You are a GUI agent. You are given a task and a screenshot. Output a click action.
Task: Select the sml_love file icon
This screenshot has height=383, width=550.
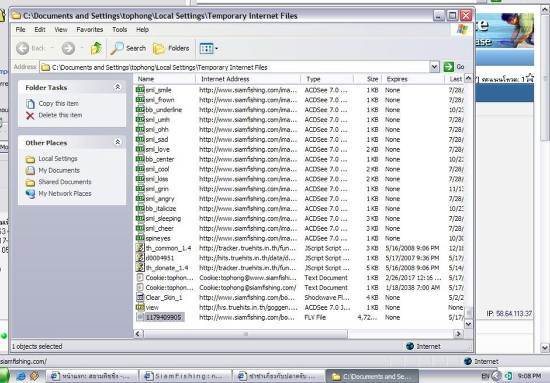[x=140, y=149]
